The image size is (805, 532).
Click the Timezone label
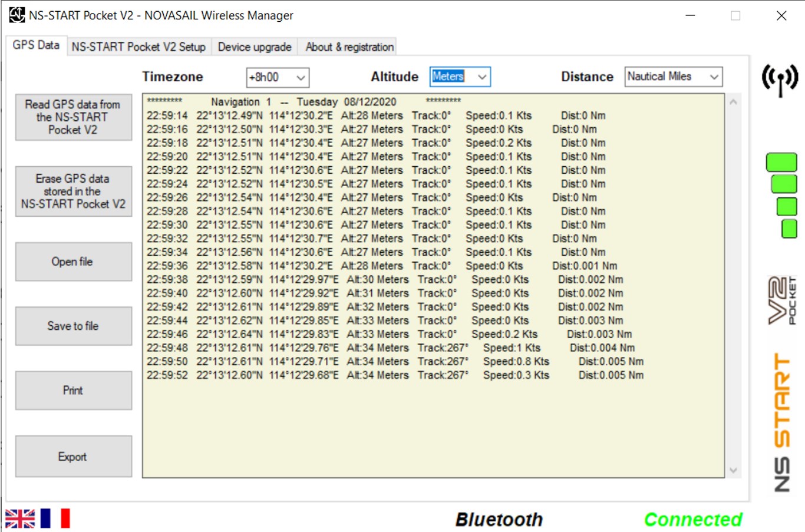point(172,77)
